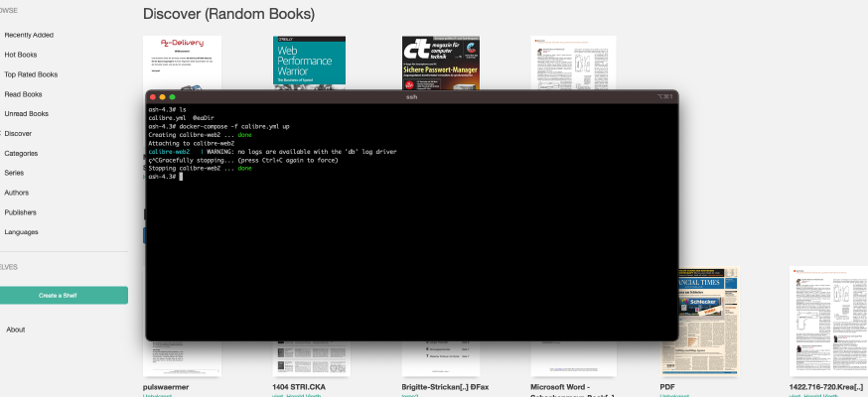Open Hot Books list
This screenshot has width=868, height=397.
[21, 55]
